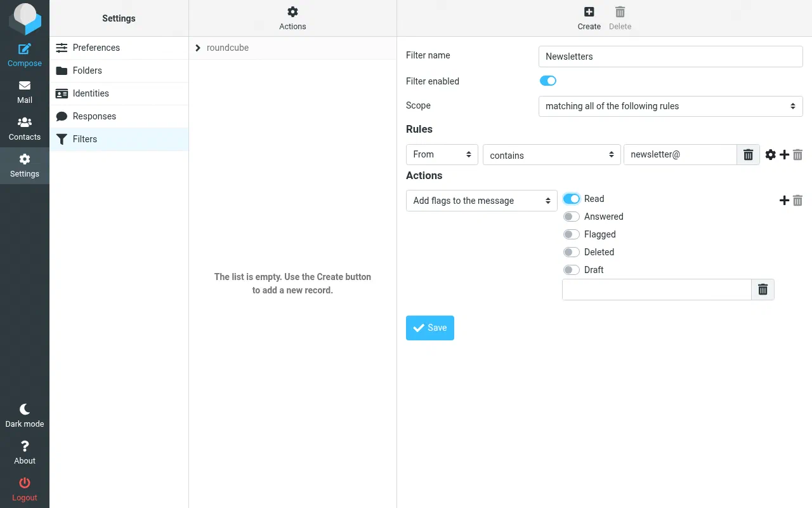Create a new filter
This screenshot has height=508, width=812.
589,18
